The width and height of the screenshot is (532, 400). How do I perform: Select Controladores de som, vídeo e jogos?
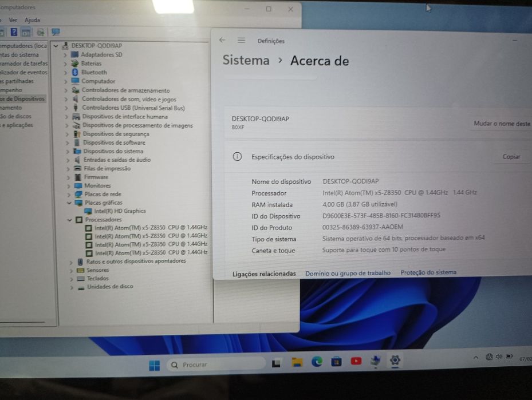pyautogui.click(x=129, y=100)
